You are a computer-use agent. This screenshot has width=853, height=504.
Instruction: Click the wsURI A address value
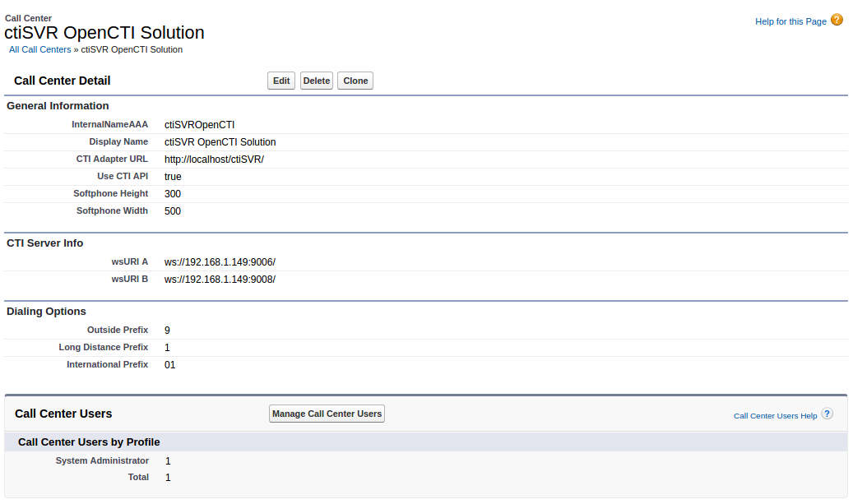click(x=220, y=262)
